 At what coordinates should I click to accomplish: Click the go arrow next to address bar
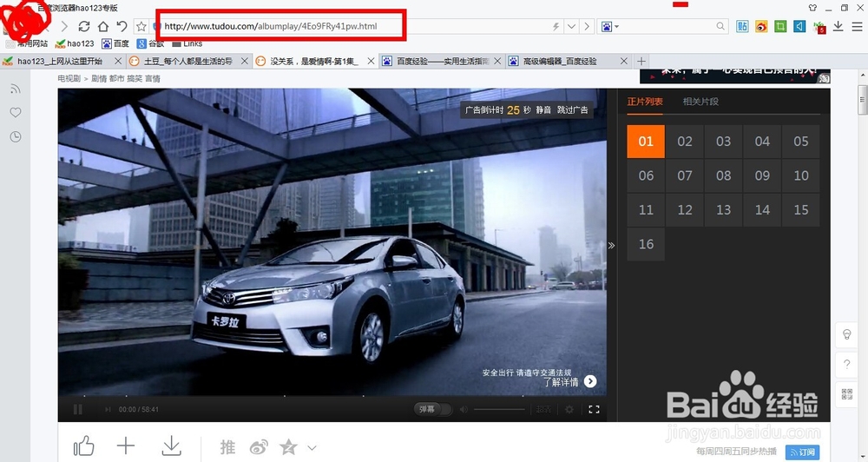pos(587,26)
